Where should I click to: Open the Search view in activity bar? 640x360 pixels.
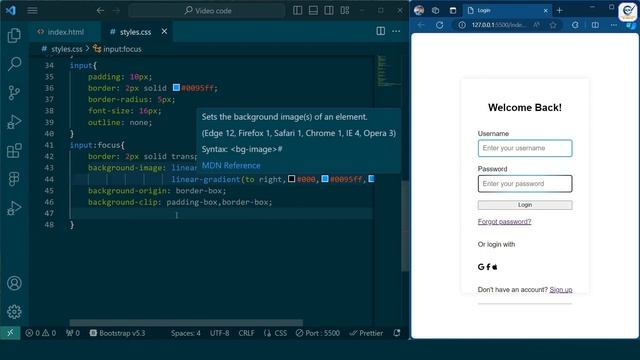coord(14,64)
